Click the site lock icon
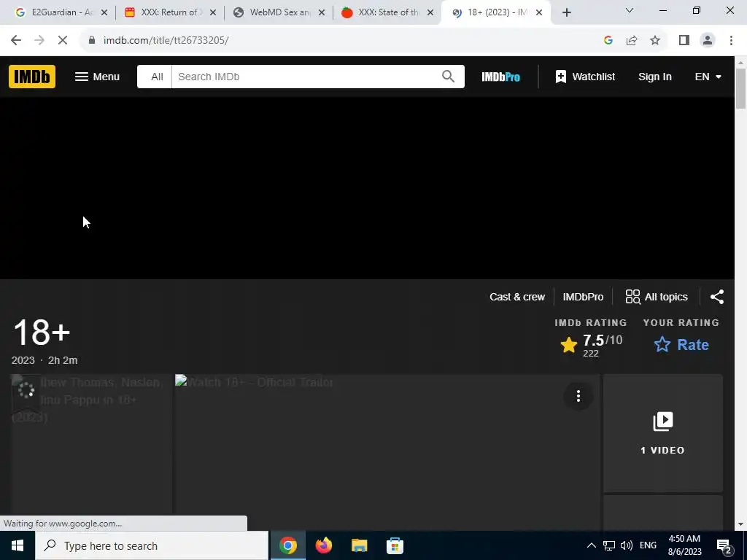Screen dimensions: 747x560 pos(92,40)
